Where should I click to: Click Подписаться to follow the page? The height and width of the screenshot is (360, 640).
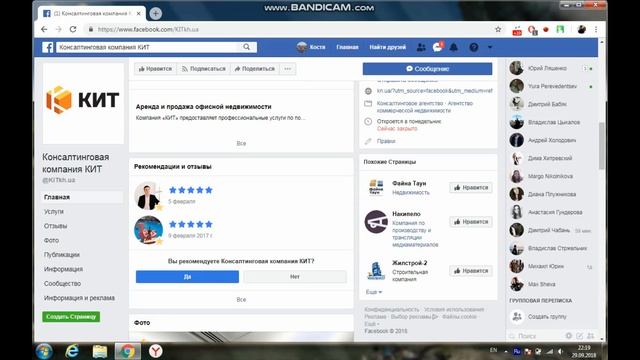(x=204, y=69)
